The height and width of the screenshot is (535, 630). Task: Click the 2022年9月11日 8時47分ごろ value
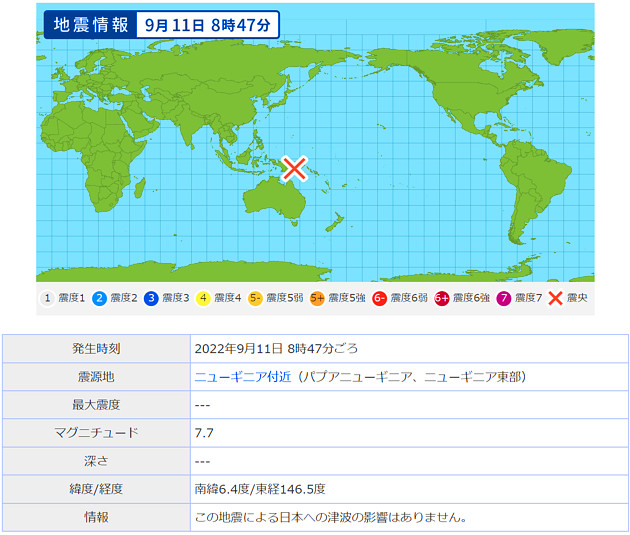pos(276,348)
